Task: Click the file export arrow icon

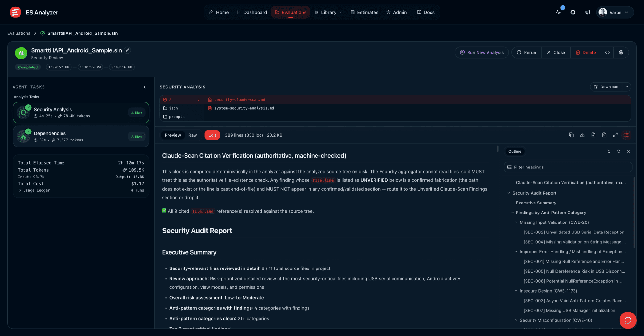Action: tap(593, 135)
